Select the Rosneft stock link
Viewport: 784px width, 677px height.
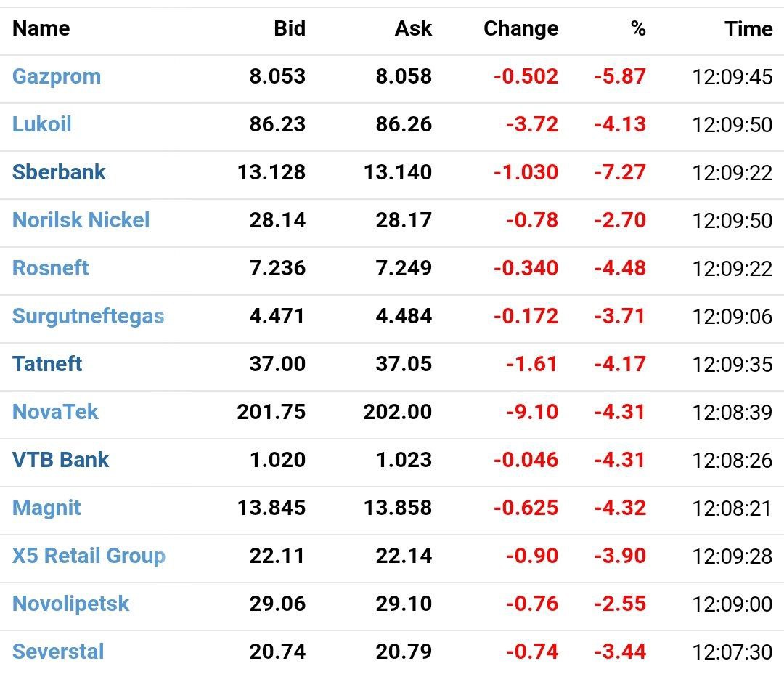[x=51, y=268]
